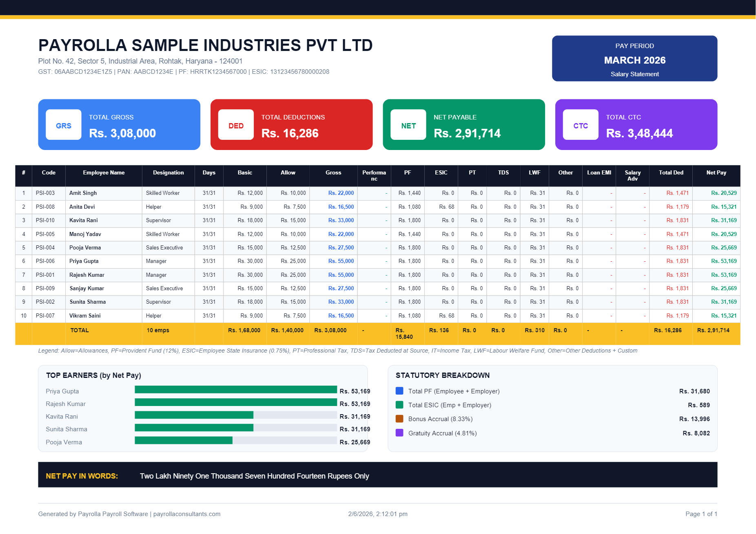
Task: Select employee name Manoj Yadav
Action: tap(85, 234)
